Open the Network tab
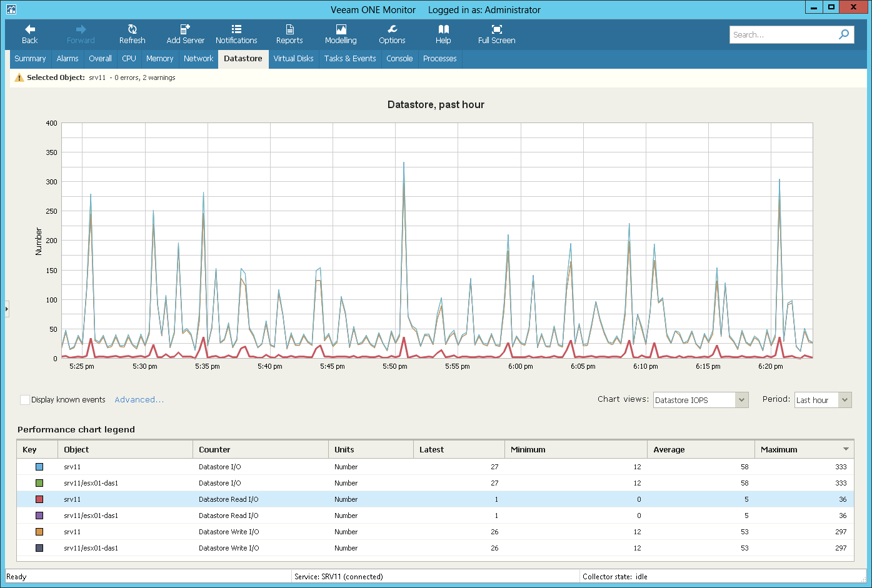 198,59
